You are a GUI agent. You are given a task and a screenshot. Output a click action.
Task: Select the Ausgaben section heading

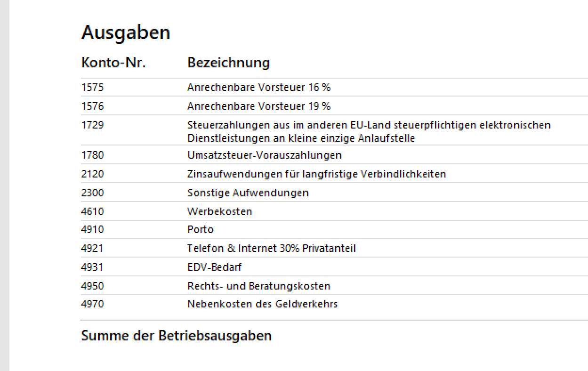click(126, 33)
